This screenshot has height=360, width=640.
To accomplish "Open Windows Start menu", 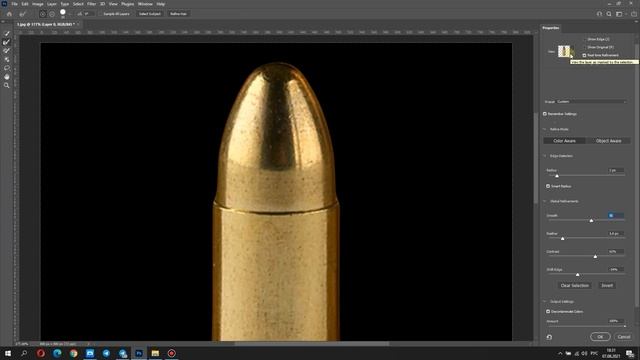I will [8, 353].
